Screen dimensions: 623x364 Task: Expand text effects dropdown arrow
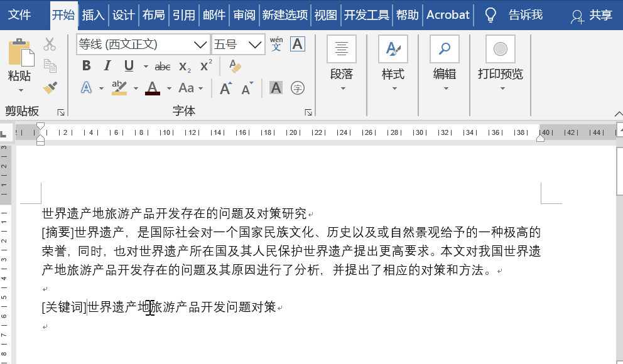[x=101, y=88]
